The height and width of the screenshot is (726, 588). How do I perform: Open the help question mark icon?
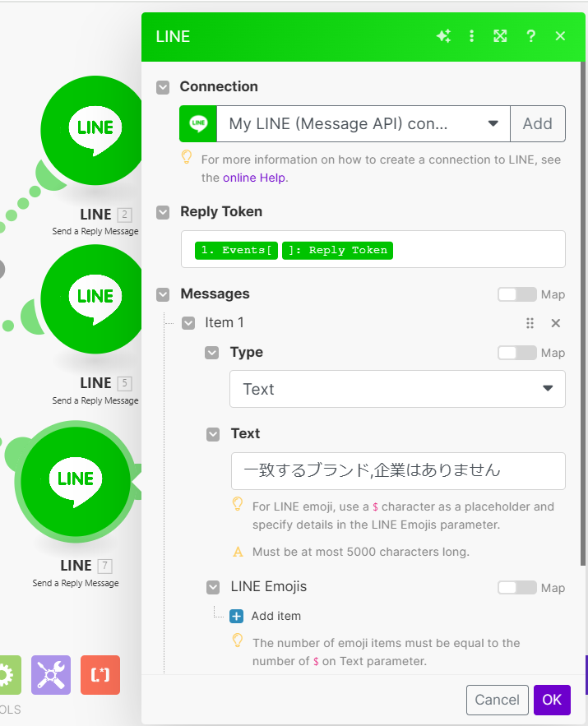tap(530, 36)
